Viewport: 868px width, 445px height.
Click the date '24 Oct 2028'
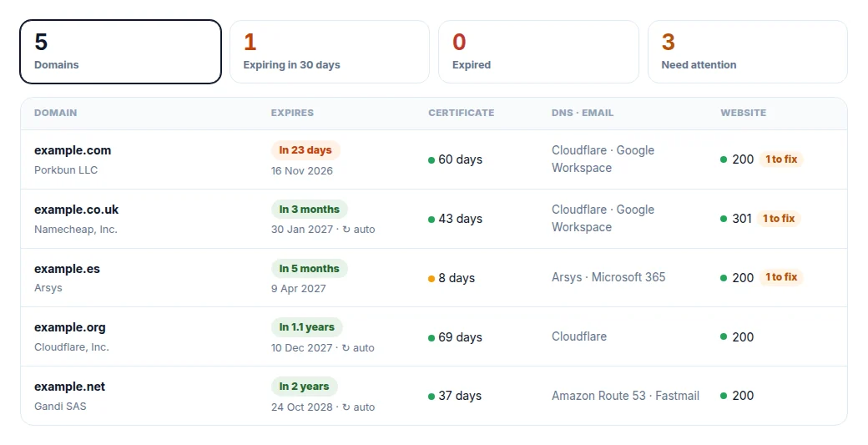(x=302, y=407)
